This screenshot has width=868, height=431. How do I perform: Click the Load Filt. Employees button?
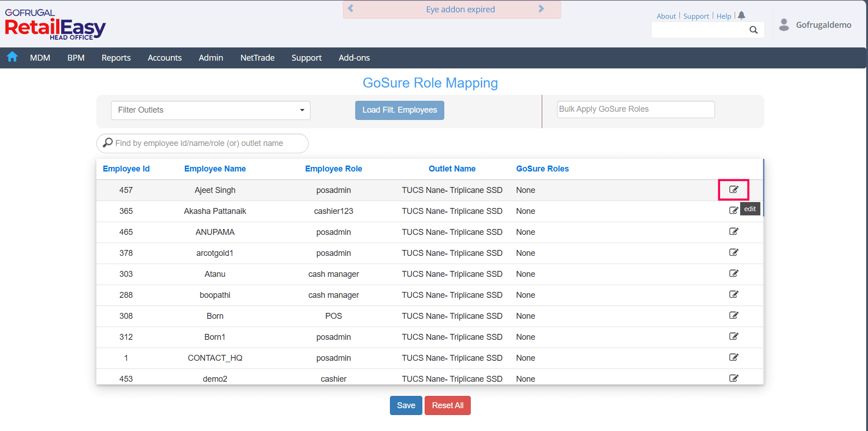[x=400, y=110]
